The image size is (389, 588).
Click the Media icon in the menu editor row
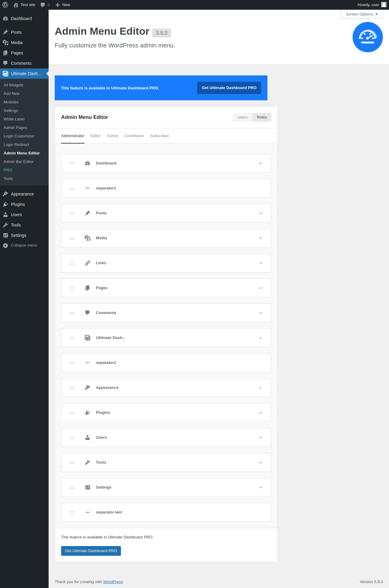88,238
